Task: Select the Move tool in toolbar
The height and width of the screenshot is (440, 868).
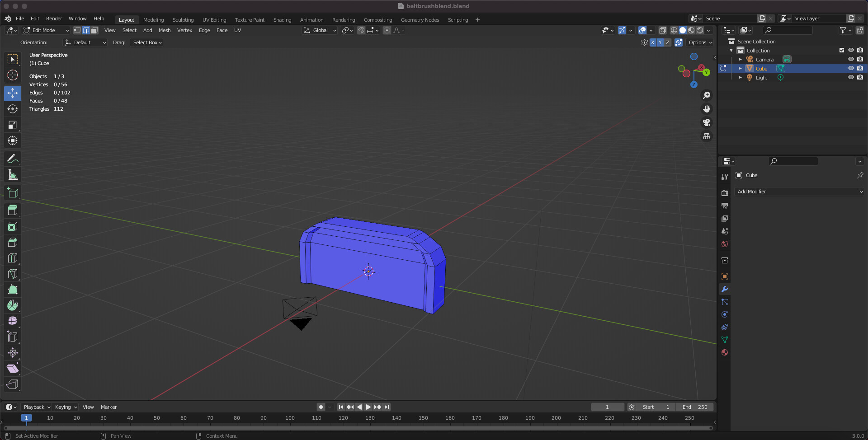Action: pyautogui.click(x=13, y=93)
